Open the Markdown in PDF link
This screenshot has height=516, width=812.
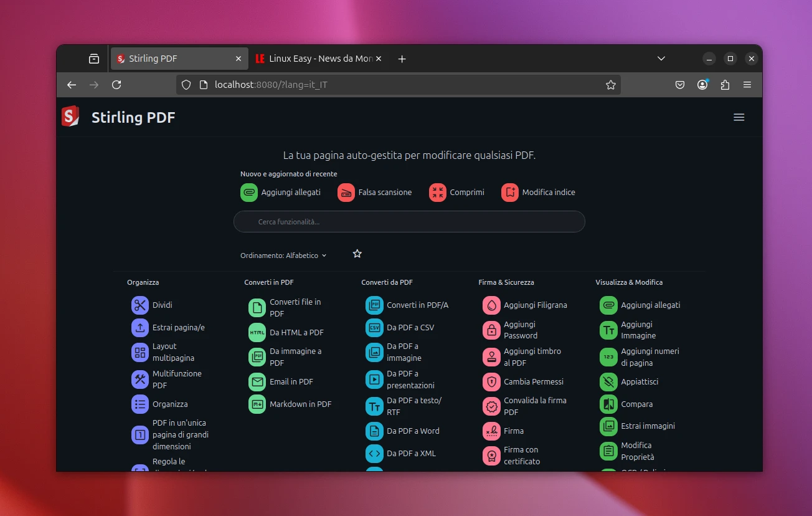tap(300, 404)
